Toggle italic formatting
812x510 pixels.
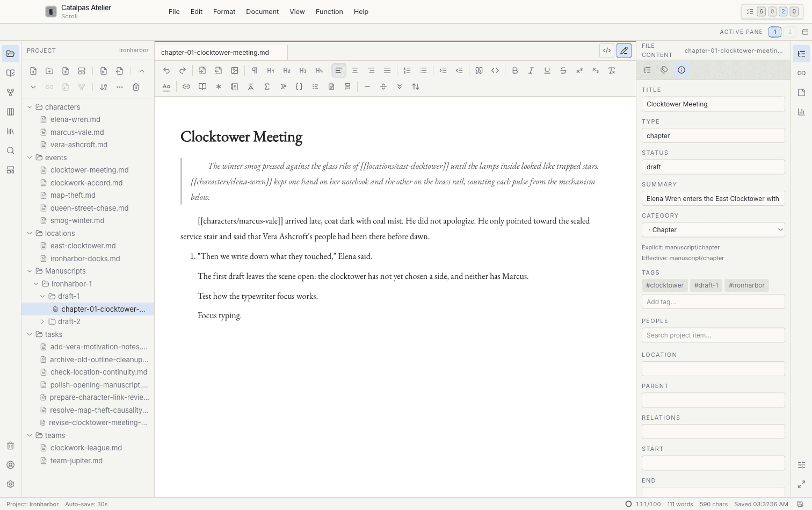coord(531,70)
